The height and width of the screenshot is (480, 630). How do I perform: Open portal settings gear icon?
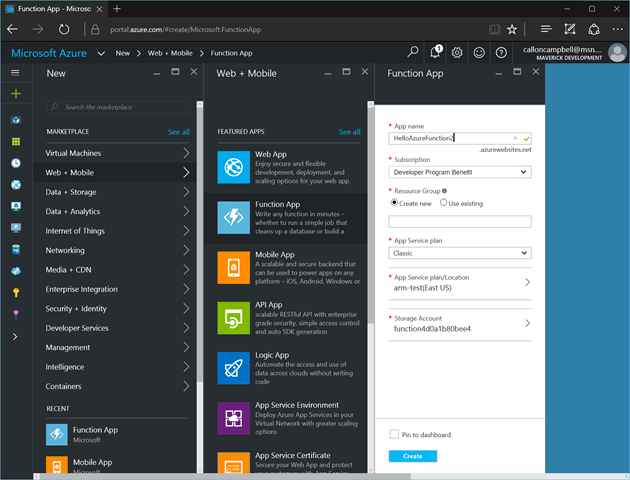coord(457,53)
